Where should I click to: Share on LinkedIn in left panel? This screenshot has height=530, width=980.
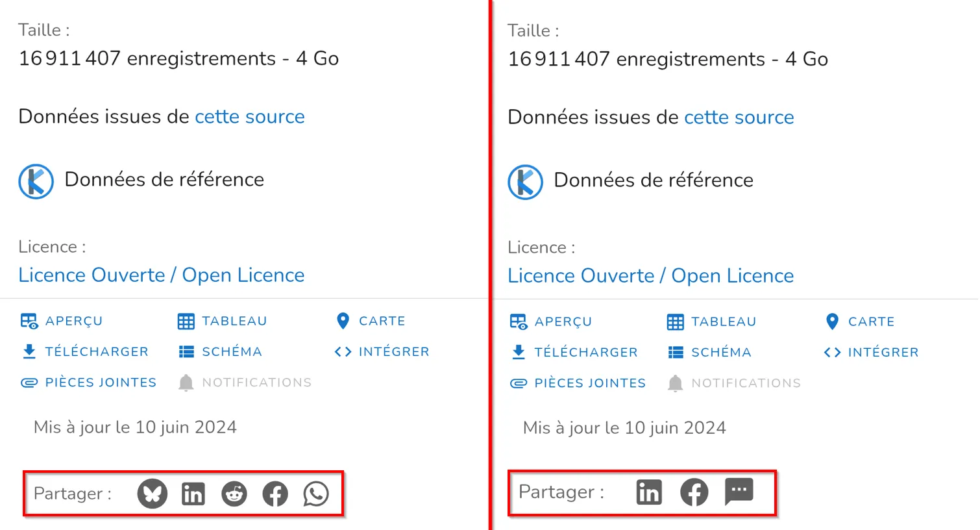(x=193, y=494)
